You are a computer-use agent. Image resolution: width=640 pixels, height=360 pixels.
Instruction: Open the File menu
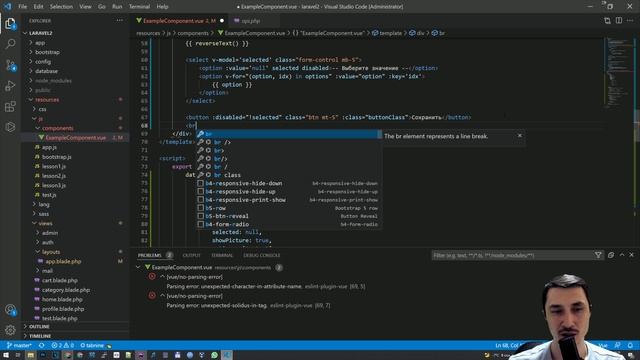coord(22,7)
